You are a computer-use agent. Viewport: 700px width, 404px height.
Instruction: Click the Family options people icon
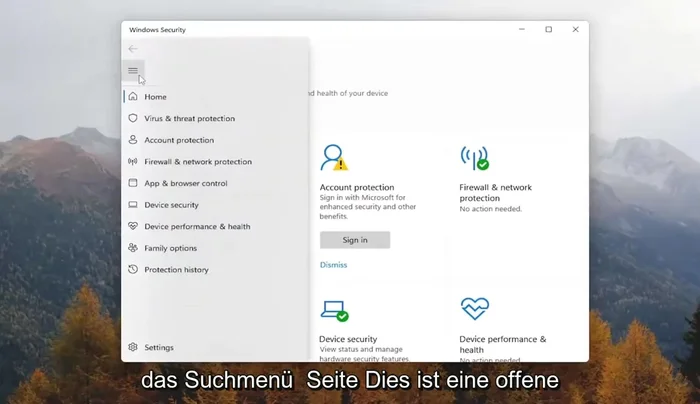(x=133, y=248)
